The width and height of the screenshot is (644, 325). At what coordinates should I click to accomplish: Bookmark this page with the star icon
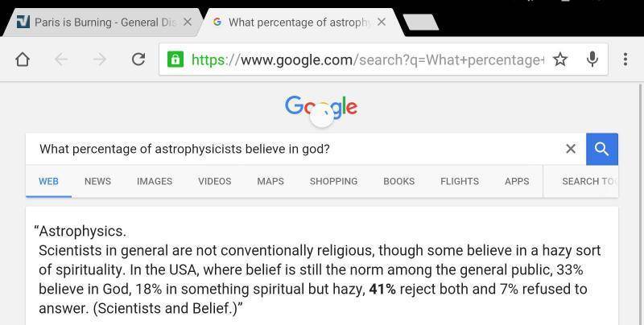(x=560, y=60)
